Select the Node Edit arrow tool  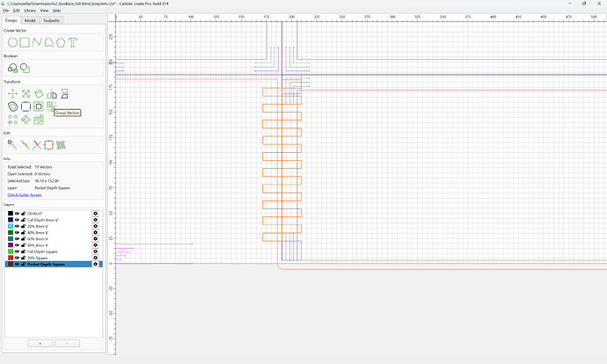coord(12,145)
